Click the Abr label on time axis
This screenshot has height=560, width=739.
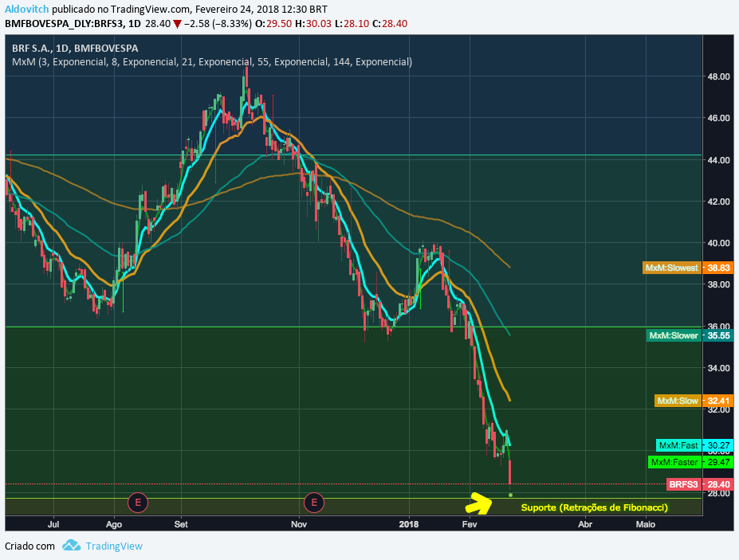585,523
